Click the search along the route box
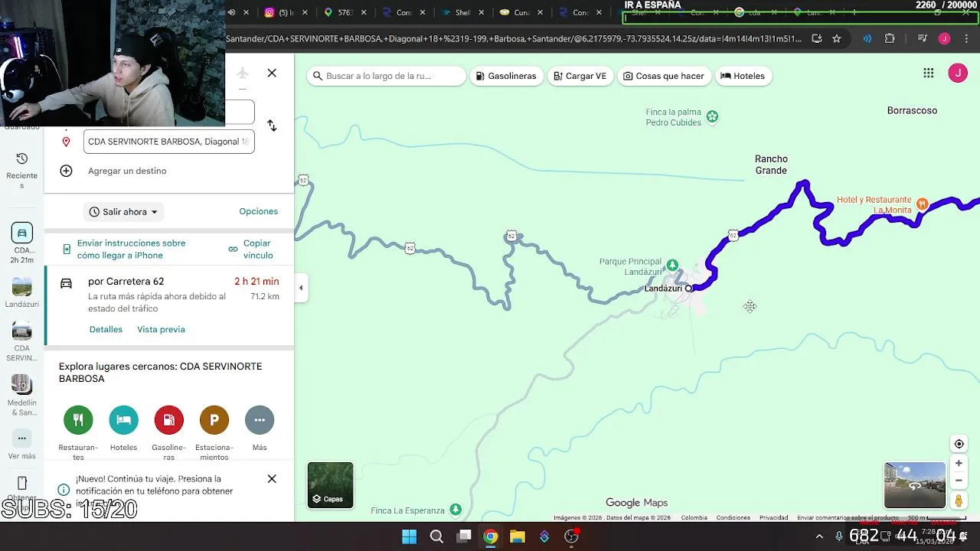 pos(387,76)
